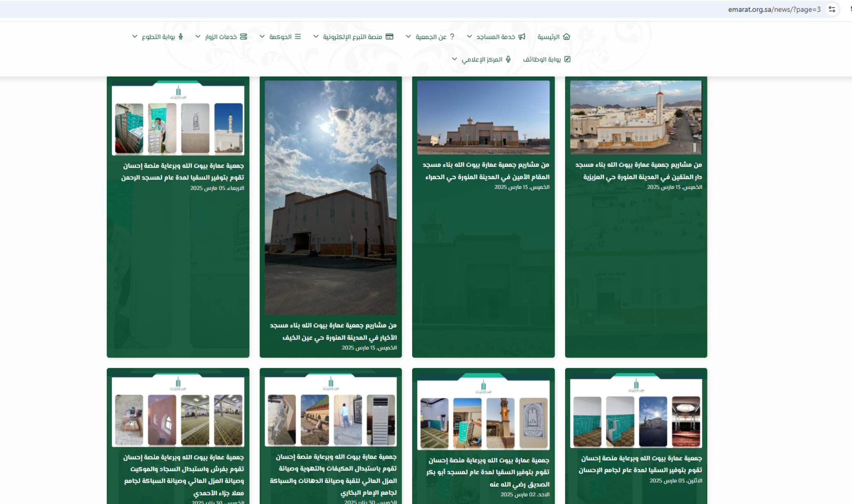Image resolution: width=852 pixels, height=504 pixels.
Task: Click the date الأربعاء، 05 مارس 2025
Action: pyautogui.click(x=217, y=188)
